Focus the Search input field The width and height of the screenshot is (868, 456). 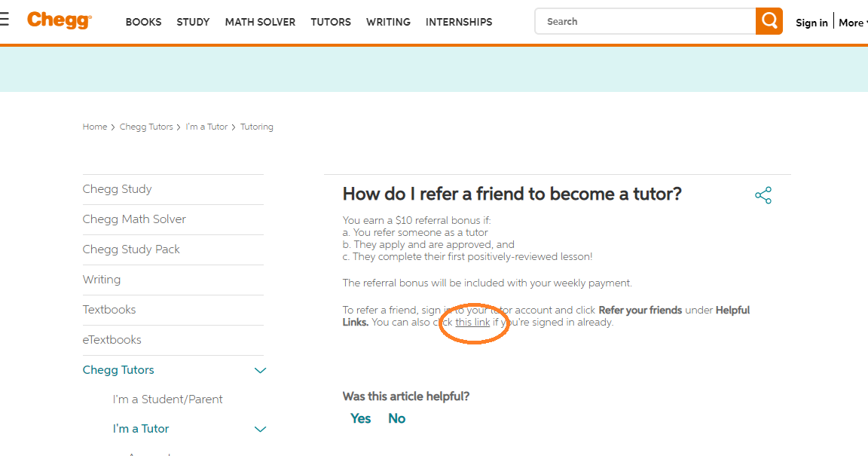point(646,21)
